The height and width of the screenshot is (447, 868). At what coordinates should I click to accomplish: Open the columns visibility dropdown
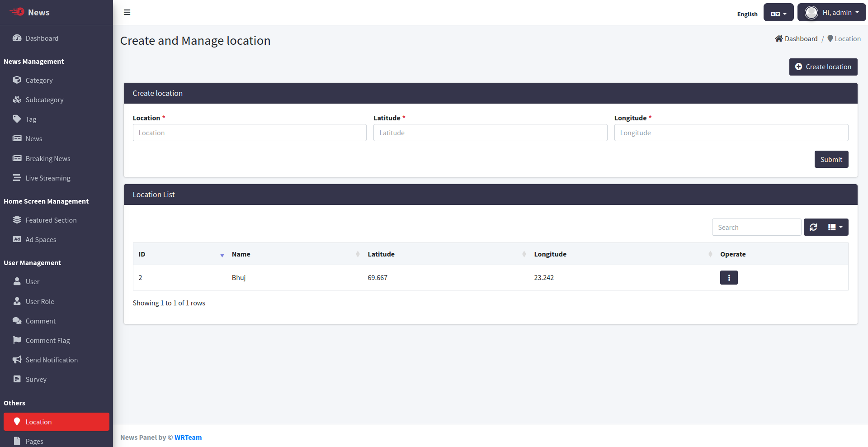click(835, 227)
